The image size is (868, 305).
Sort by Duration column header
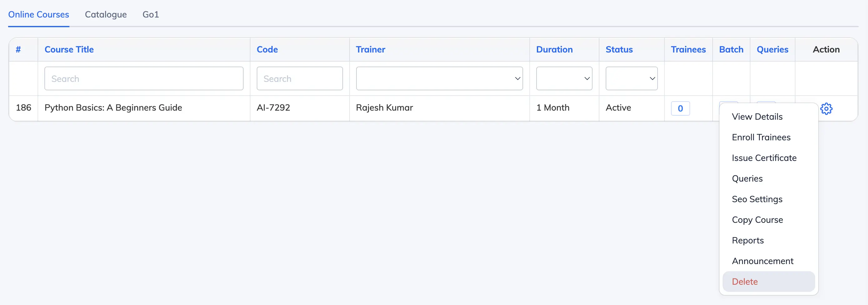554,49
